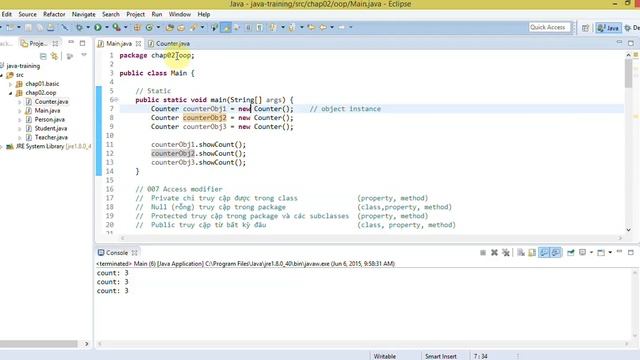The width and height of the screenshot is (640, 360).
Task: Switch to the Java perspective button
Action: coord(608,28)
